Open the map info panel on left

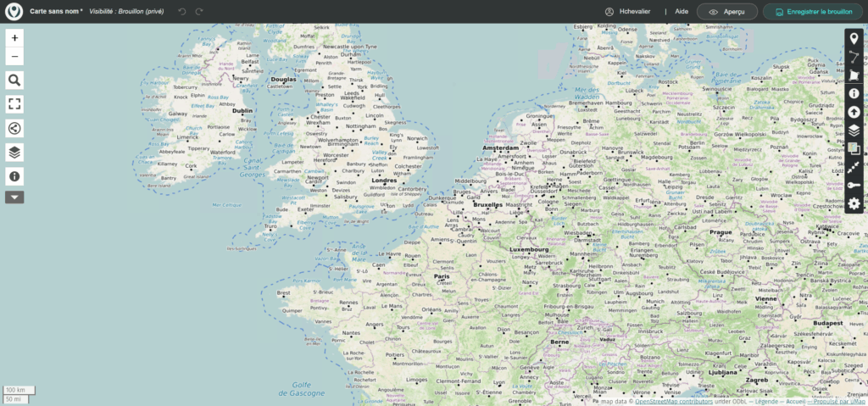click(x=14, y=176)
